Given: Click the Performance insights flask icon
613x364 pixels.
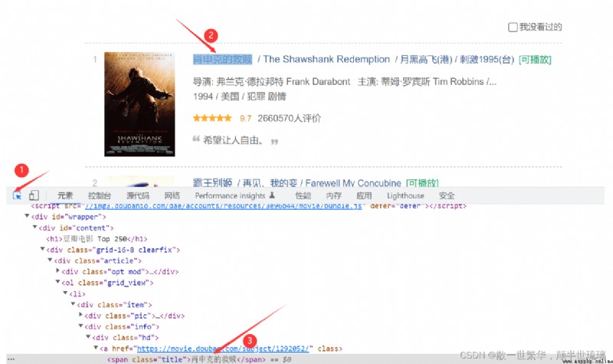Looking at the screenshot, I should (x=272, y=195).
